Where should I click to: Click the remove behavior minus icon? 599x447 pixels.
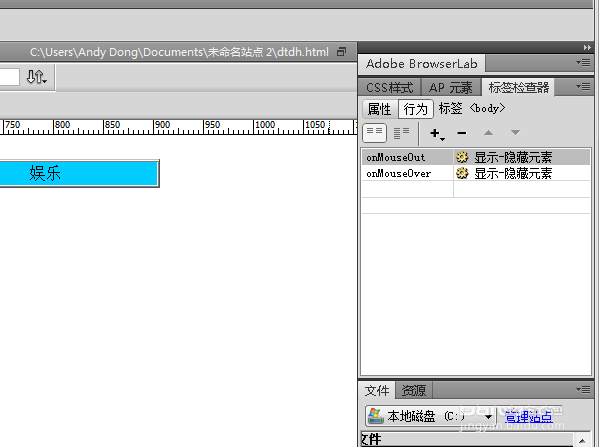tap(461, 133)
